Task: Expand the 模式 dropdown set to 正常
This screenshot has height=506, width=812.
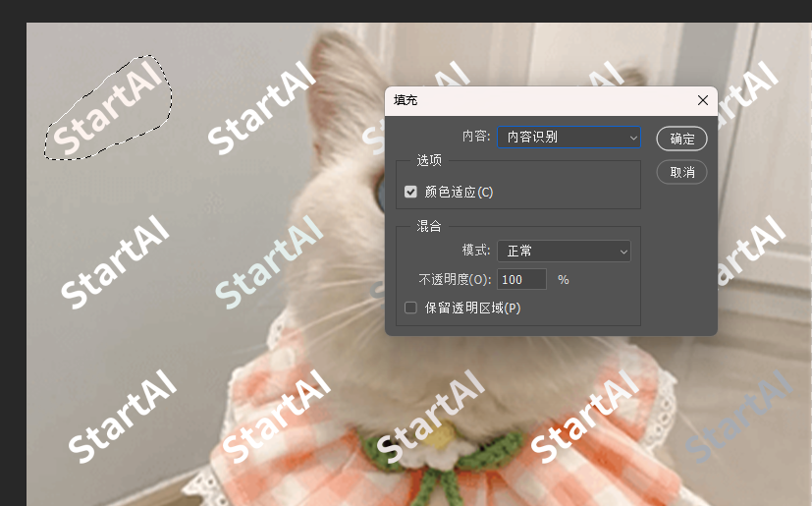Action: (x=564, y=252)
